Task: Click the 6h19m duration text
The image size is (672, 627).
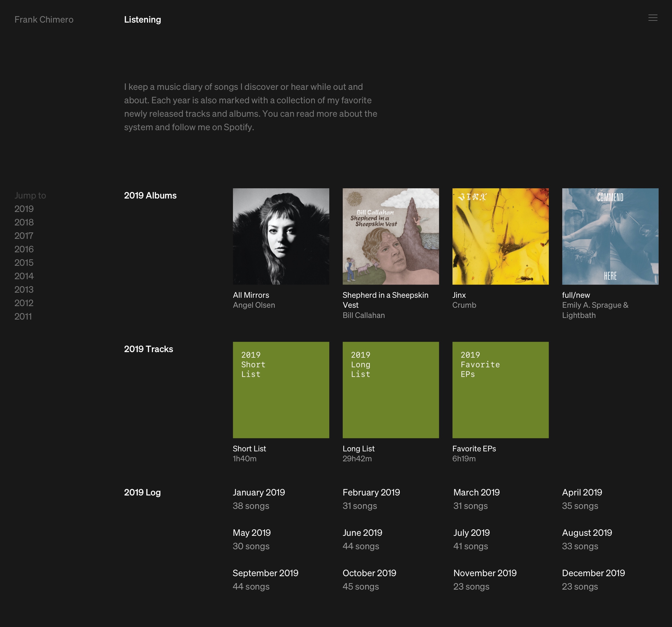Action: click(x=464, y=459)
